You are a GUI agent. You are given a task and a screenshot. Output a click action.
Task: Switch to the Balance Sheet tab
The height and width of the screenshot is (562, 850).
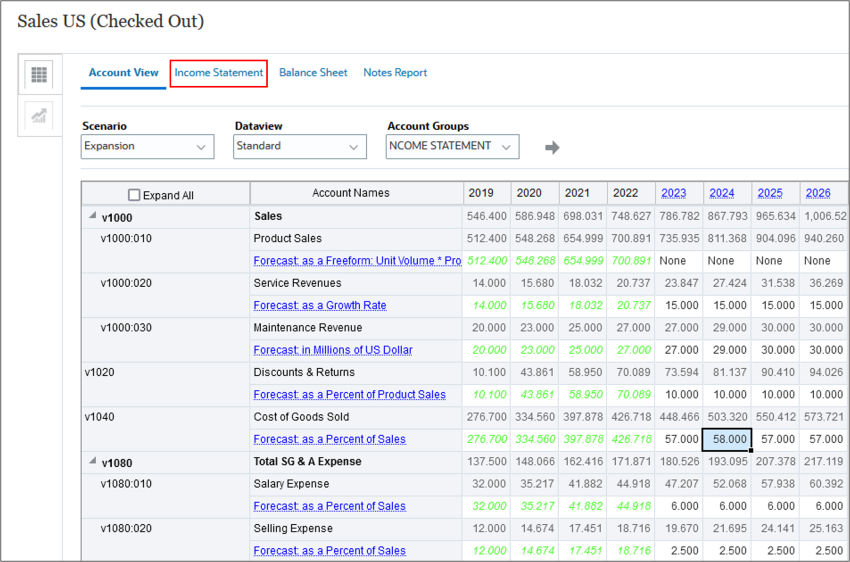pos(313,73)
